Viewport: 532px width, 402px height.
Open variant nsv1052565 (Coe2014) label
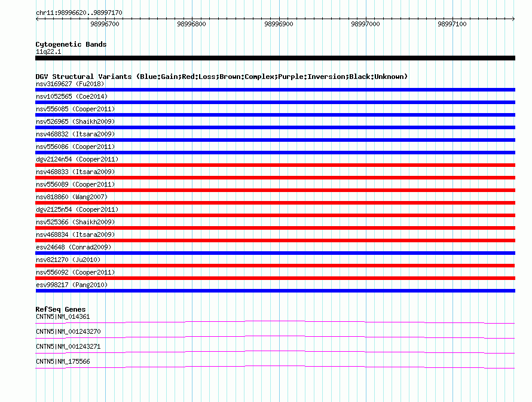(72, 96)
